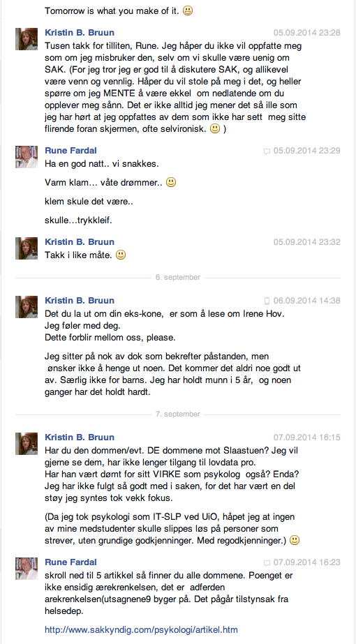Click Kristin's avatar on the 06.09.2014 14:38 message

point(27,307)
